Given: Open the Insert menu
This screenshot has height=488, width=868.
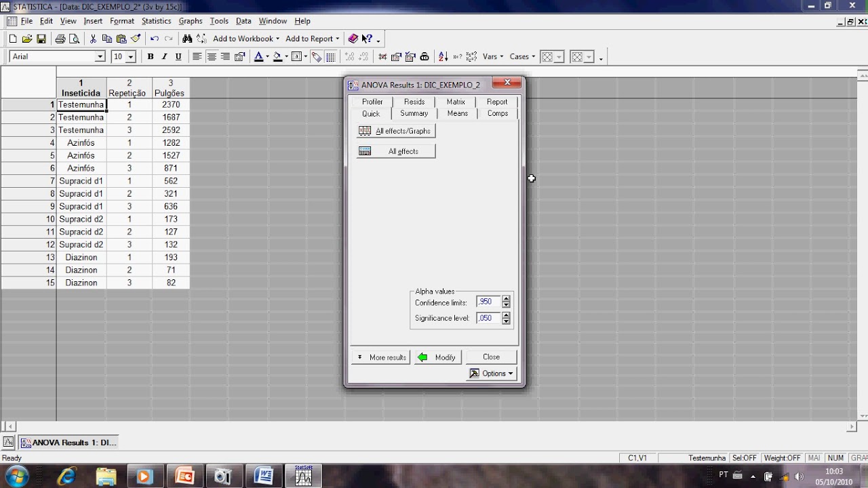Looking at the screenshot, I should pyautogui.click(x=93, y=21).
